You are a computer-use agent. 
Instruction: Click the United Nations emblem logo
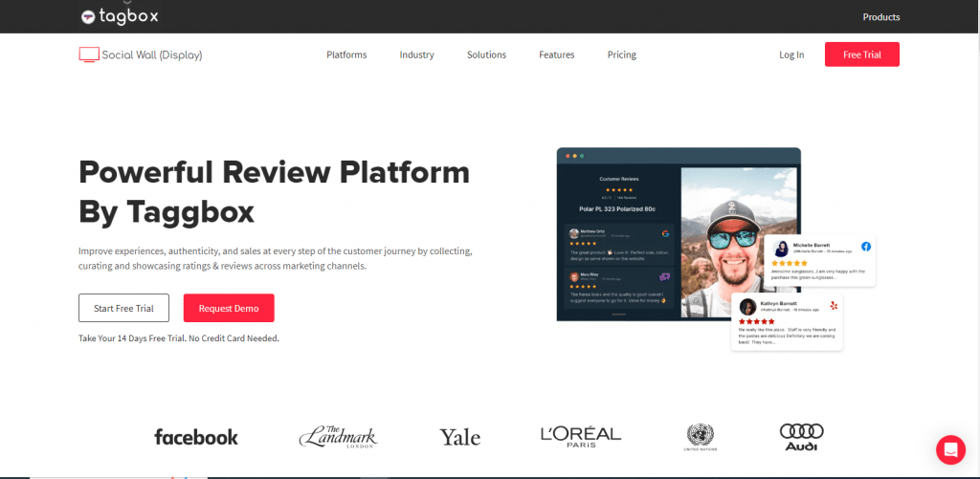pos(700,438)
